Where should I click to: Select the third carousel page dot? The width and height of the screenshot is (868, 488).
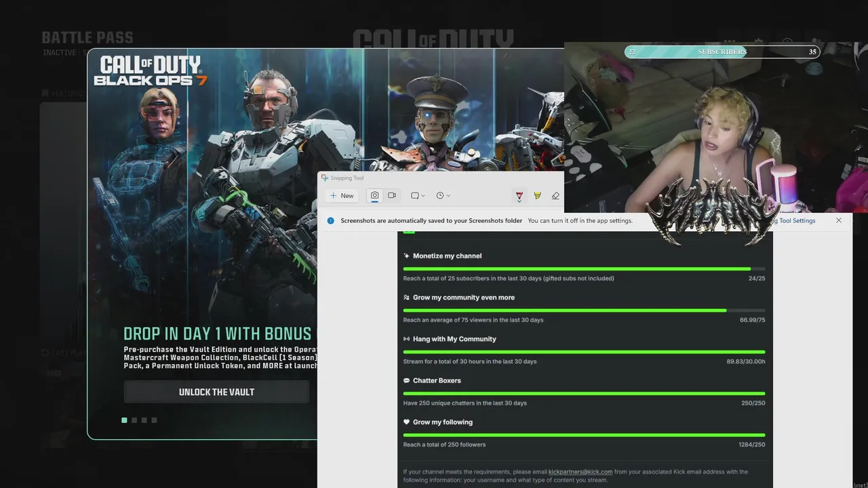(x=144, y=420)
